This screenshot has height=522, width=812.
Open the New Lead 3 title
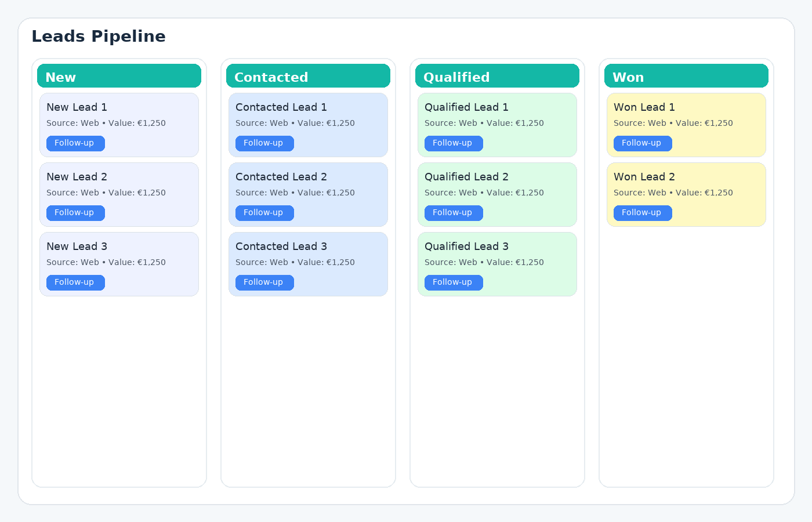click(x=77, y=246)
